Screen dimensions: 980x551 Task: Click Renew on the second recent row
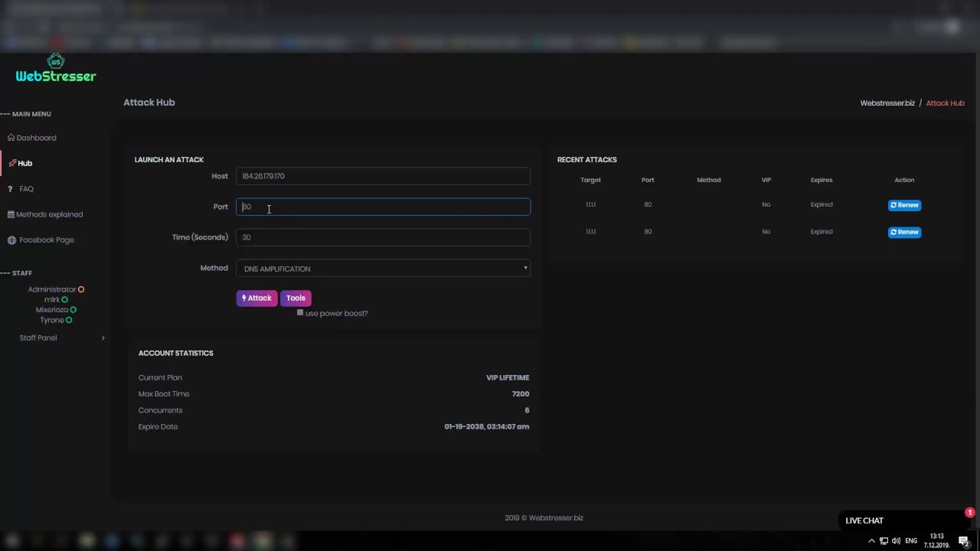tap(904, 232)
